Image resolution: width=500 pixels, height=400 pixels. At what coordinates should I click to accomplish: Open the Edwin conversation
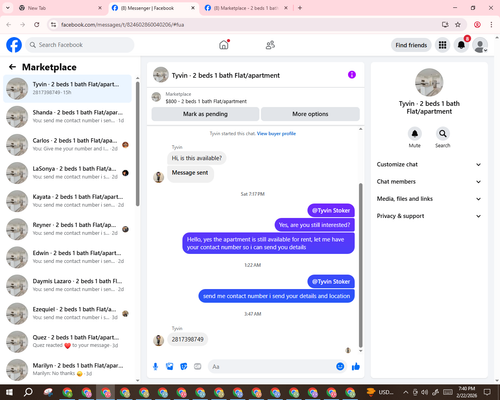67,257
